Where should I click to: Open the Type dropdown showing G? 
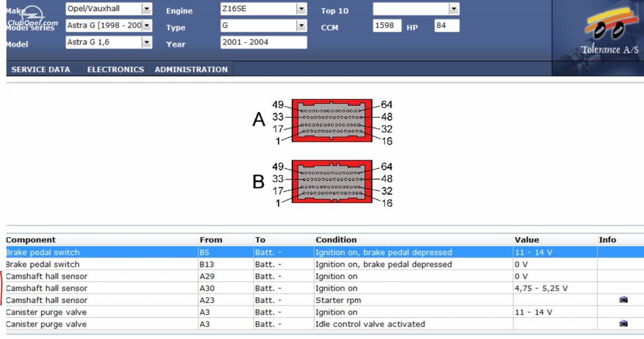pos(301,25)
